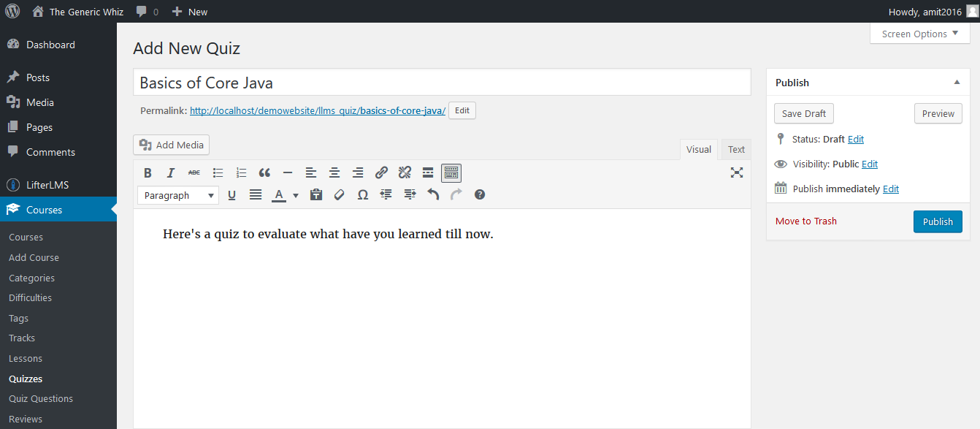980x429 pixels.
Task: Switch to the Text editing tab
Action: tap(736, 148)
